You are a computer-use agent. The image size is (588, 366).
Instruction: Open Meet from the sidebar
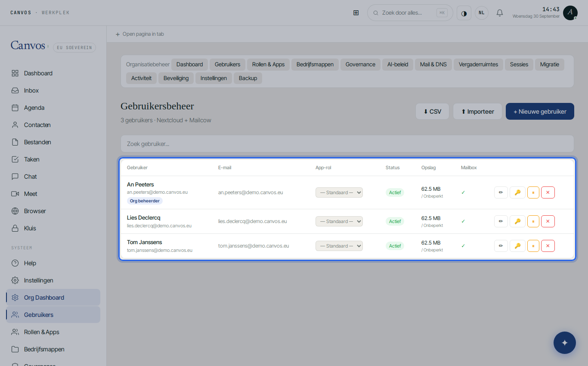click(53, 194)
